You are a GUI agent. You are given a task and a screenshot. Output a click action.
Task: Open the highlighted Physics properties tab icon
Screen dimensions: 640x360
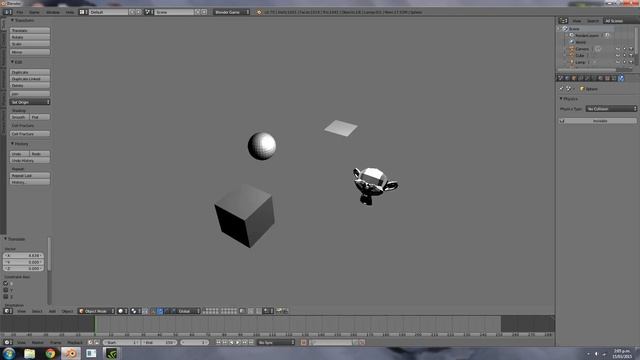pyautogui.click(x=621, y=78)
